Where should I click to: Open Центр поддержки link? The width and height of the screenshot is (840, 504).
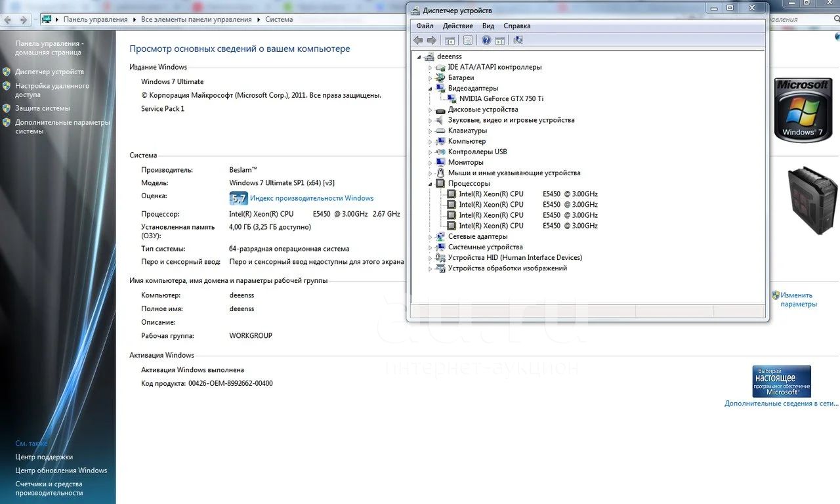[x=44, y=457]
